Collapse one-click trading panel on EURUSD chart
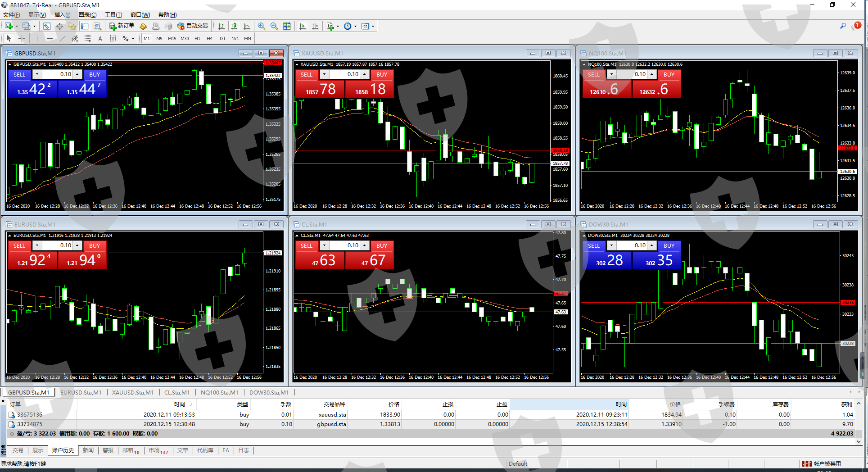The width and height of the screenshot is (868, 472). click(x=10, y=236)
